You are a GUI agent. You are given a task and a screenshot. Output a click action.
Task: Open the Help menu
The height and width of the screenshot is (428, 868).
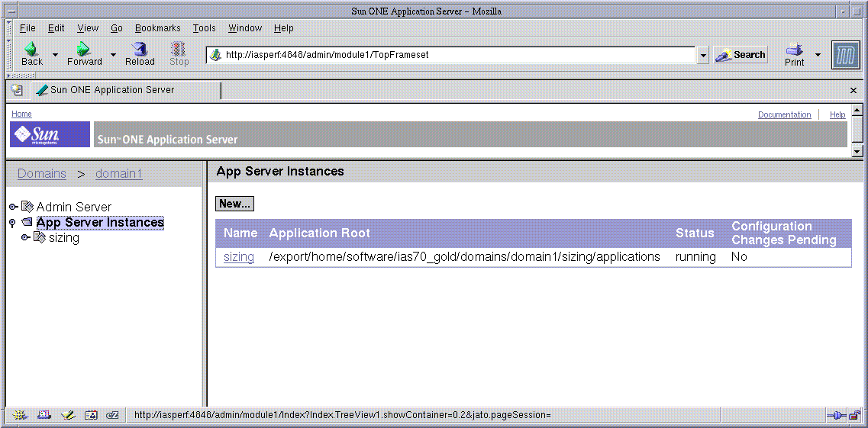(x=283, y=28)
